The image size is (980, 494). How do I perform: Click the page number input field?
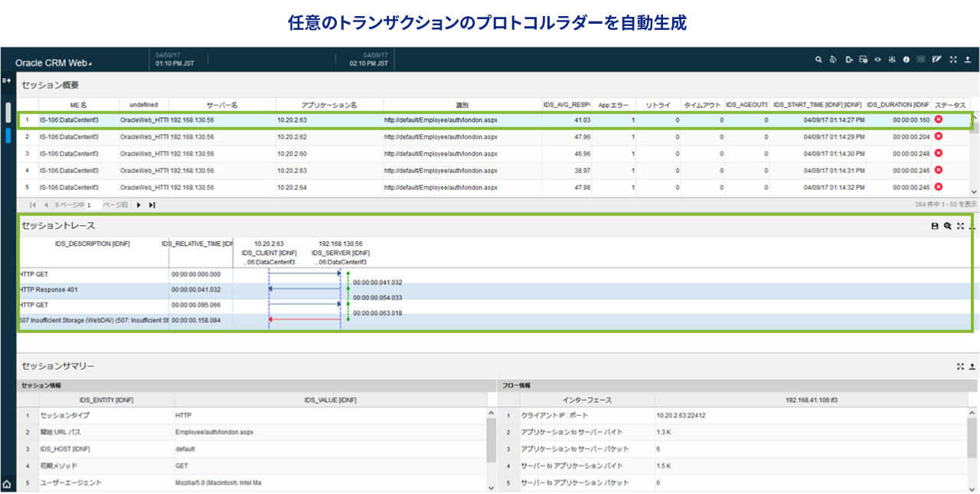click(93, 204)
